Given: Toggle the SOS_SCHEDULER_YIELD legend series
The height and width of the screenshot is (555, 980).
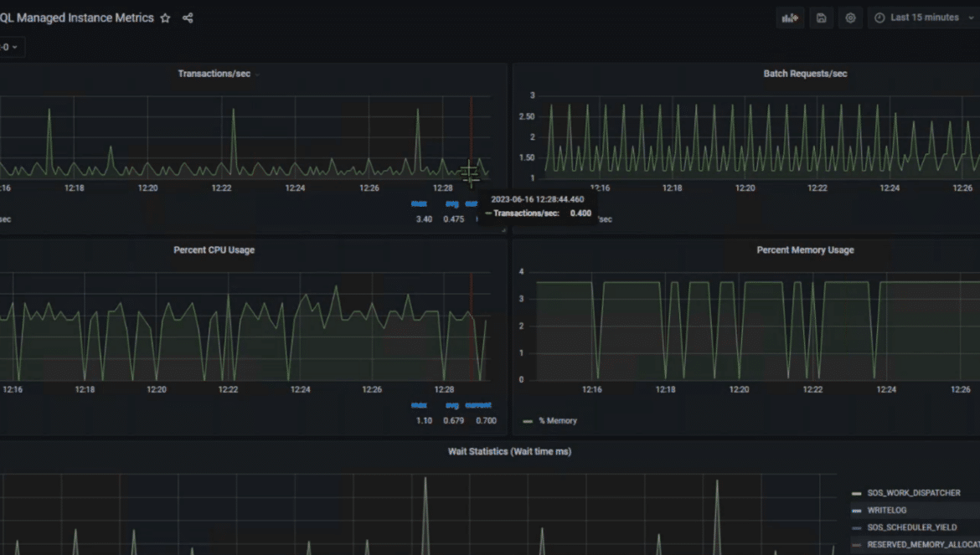Looking at the screenshot, I should pos(912,527).
